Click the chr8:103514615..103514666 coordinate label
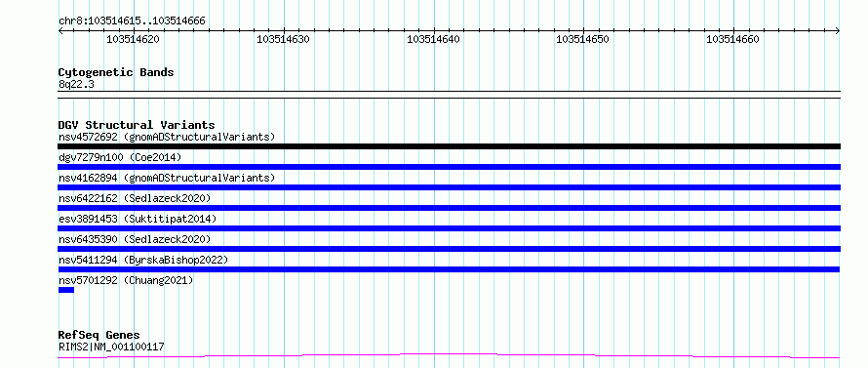868x368 pixels. [132, 21]
